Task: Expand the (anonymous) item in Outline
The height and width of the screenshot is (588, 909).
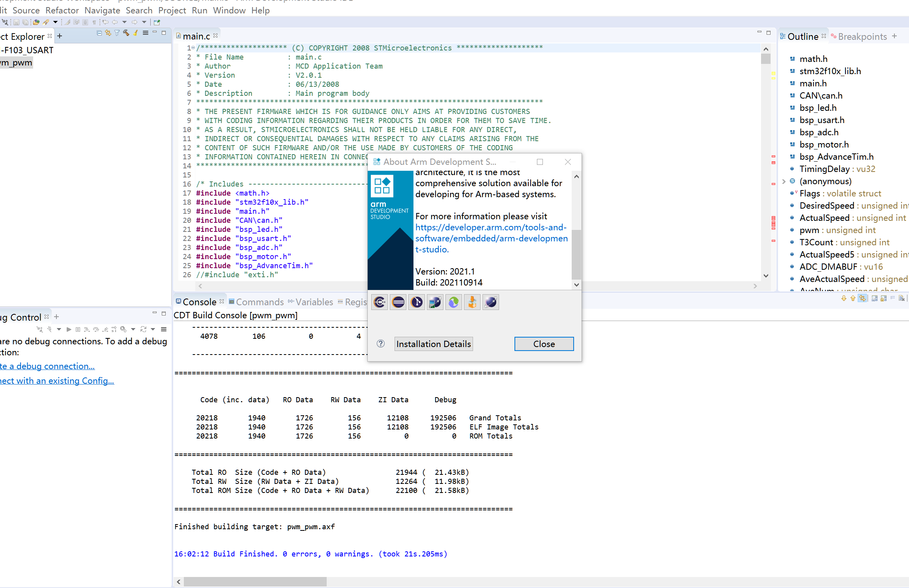Action: tap(784, 181)
